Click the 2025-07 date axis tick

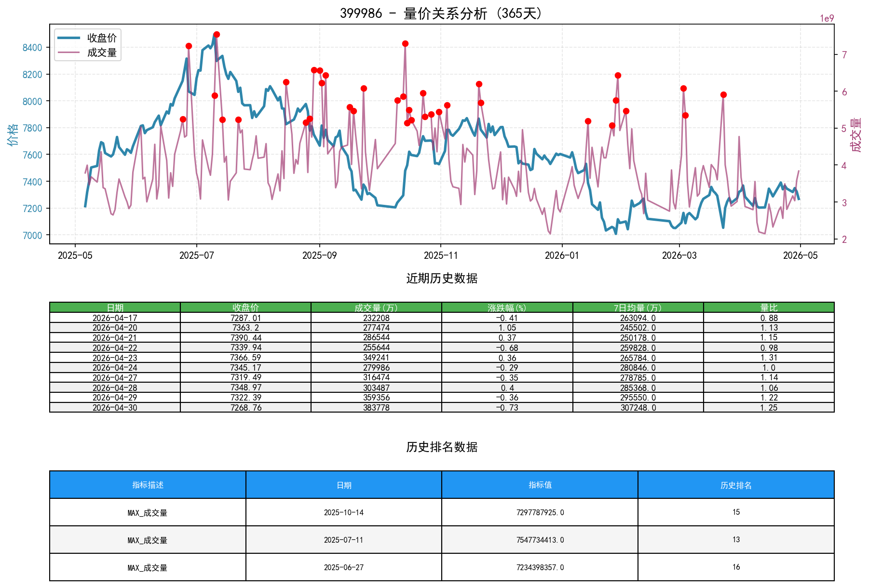[196, 255]
